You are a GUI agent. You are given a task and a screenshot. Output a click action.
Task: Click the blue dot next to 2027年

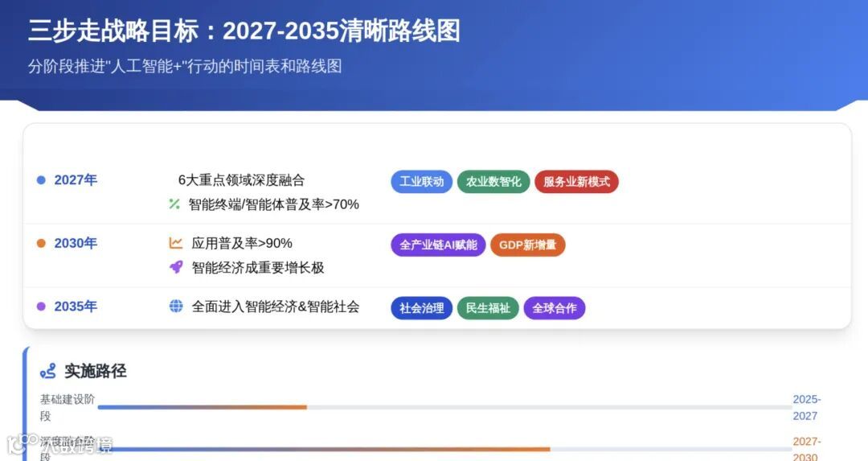(41, 180)
